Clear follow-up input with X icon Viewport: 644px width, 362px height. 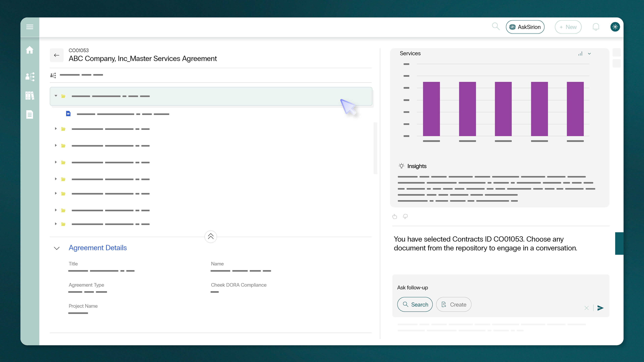coord(586,308)
